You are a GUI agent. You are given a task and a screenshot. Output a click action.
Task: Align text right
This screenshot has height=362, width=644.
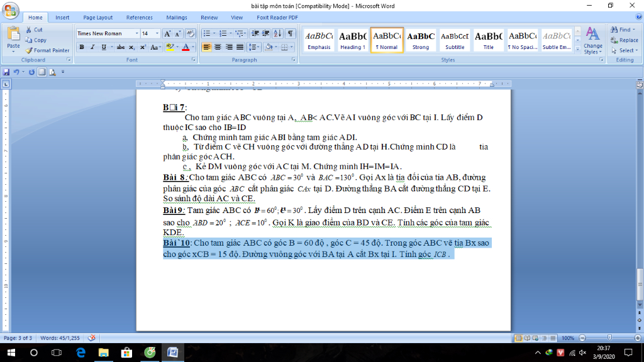229,47
